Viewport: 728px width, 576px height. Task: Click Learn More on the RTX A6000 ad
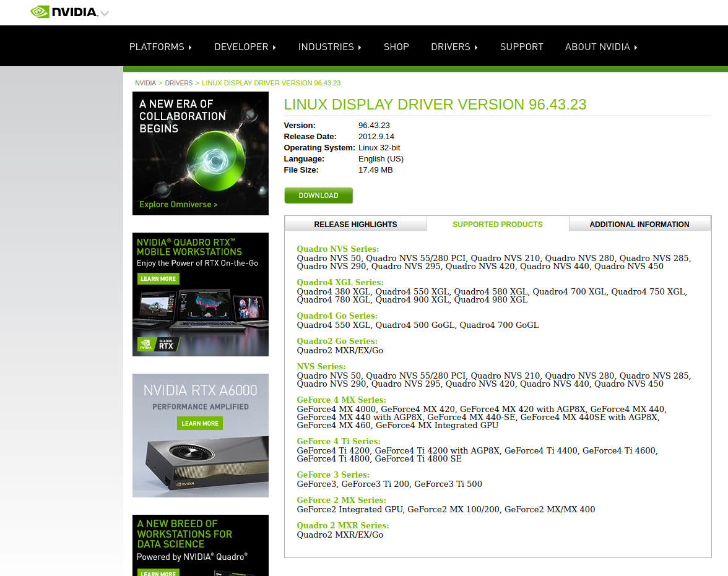tap(200, 423)
